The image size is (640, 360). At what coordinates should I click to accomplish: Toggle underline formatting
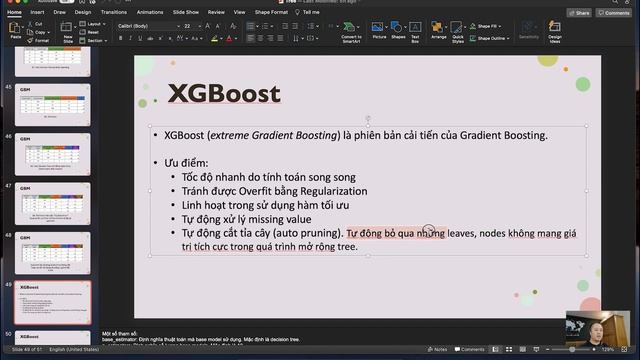tap(140, 38)
